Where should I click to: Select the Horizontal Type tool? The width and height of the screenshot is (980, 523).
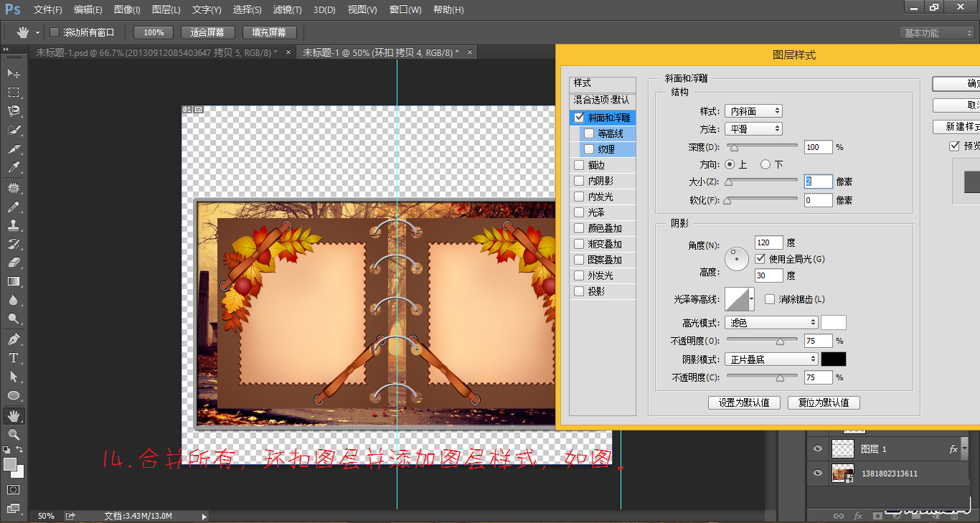click(14, 357)
